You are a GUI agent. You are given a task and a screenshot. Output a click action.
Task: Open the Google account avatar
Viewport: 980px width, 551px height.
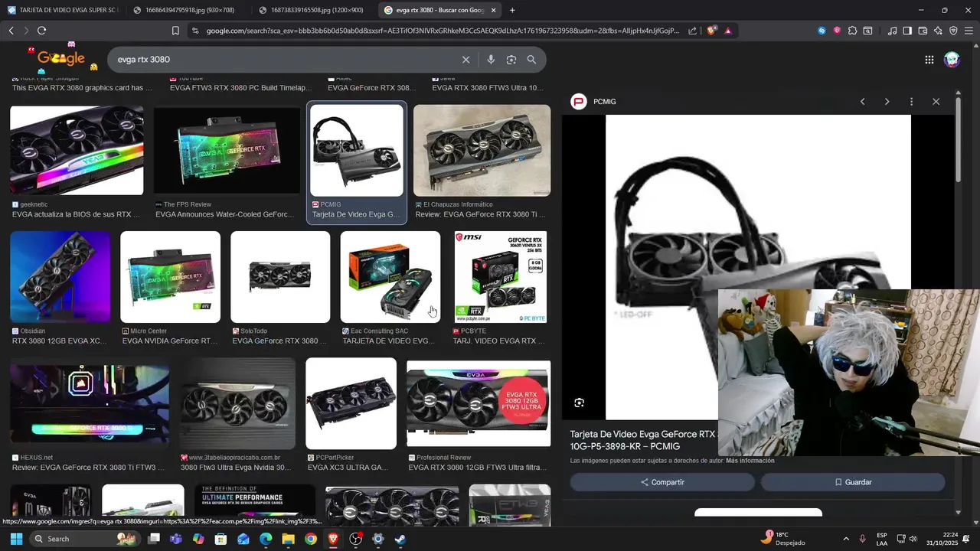[952, 60]
